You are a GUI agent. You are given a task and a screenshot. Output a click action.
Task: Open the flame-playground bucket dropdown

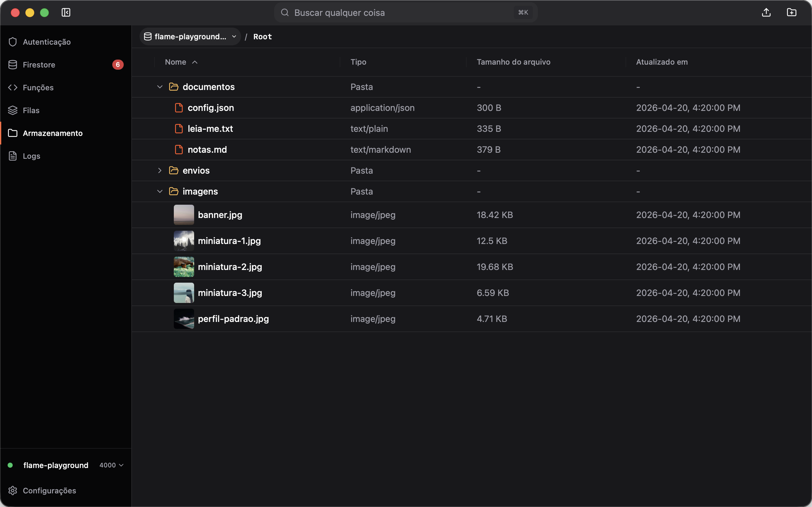[190, 36]
